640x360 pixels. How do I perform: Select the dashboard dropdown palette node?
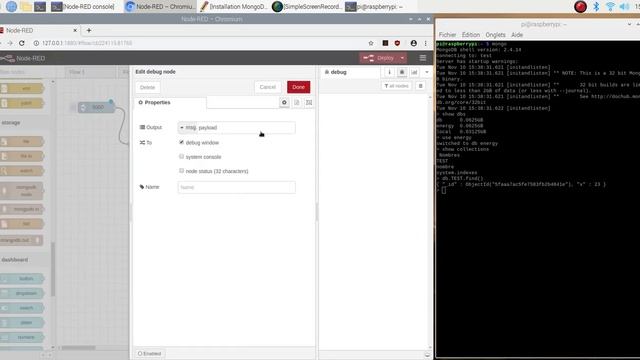(22, 293)
